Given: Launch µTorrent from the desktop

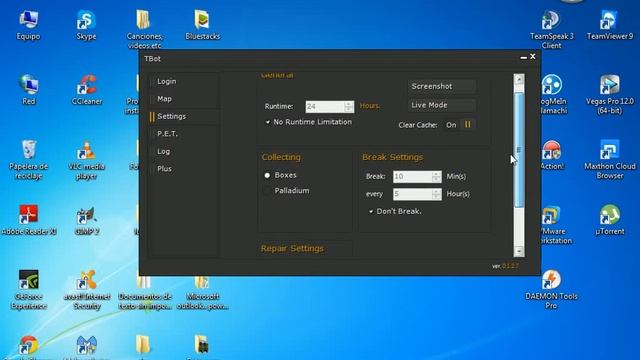Looking at the screenshot, I should tap(610, 220).
